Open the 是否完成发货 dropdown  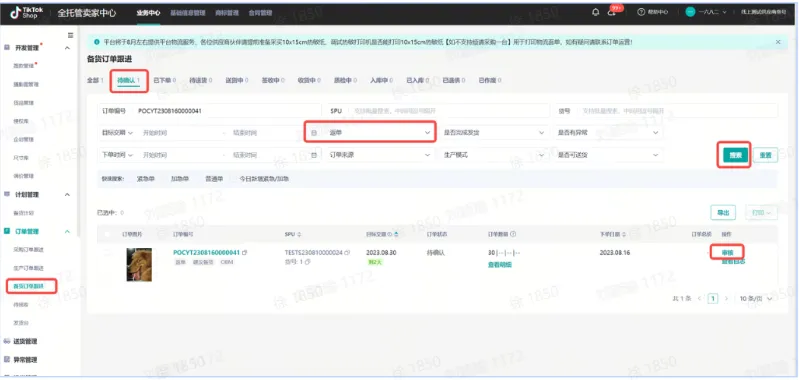(494, 133)
